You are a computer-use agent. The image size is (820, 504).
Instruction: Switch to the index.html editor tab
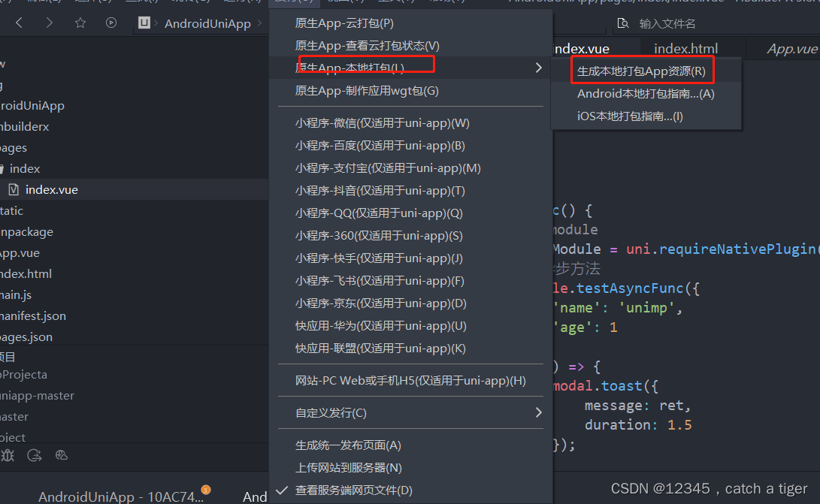(x=685, y=49)
